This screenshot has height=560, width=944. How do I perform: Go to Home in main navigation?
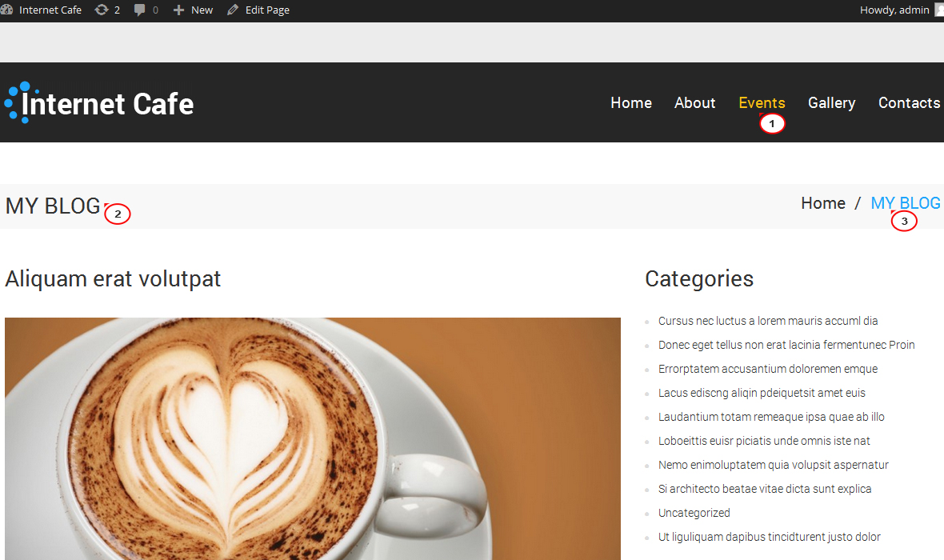(x=631, y=103)
